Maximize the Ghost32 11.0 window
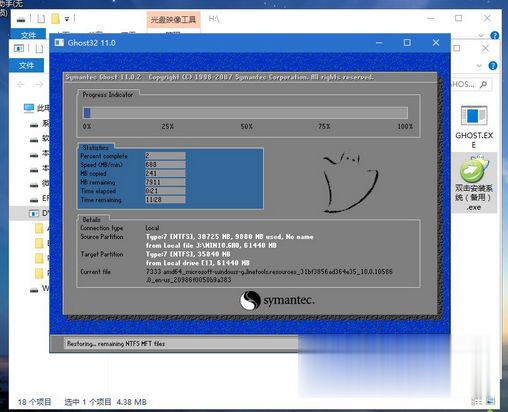Screen dimensions: 508x412 point(407,43)
